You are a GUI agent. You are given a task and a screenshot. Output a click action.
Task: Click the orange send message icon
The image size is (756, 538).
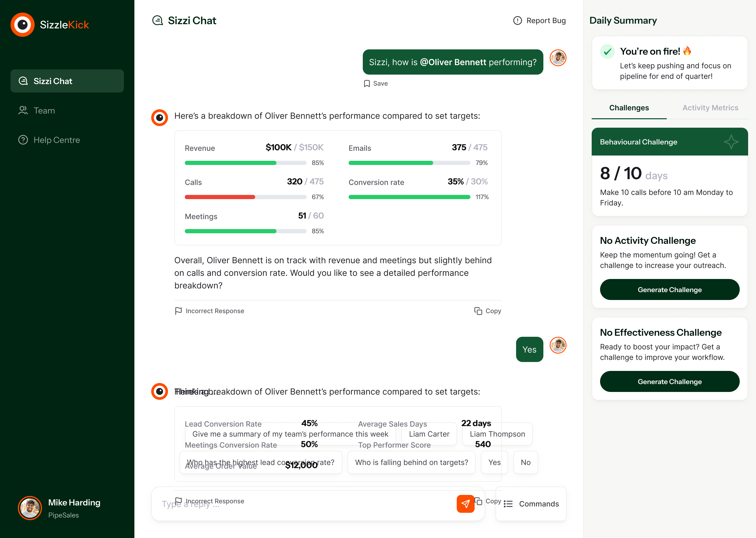(x=465, y=504)
